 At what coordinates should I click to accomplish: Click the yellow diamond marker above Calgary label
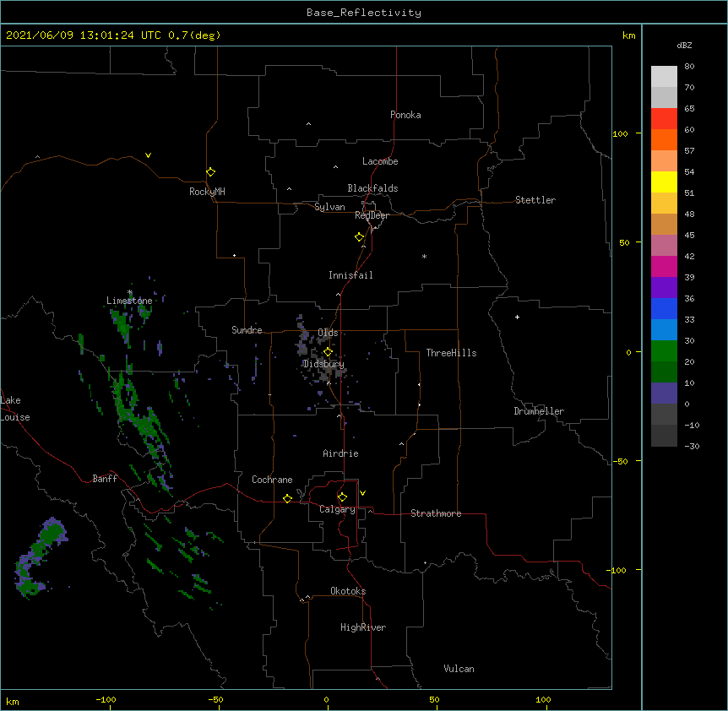(342, 497)
